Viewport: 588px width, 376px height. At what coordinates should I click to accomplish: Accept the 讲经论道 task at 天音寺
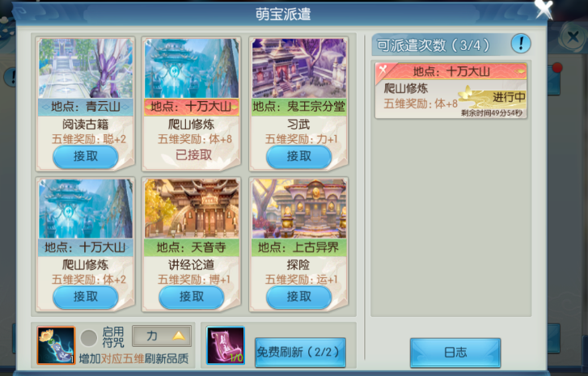tap(192, 297)
